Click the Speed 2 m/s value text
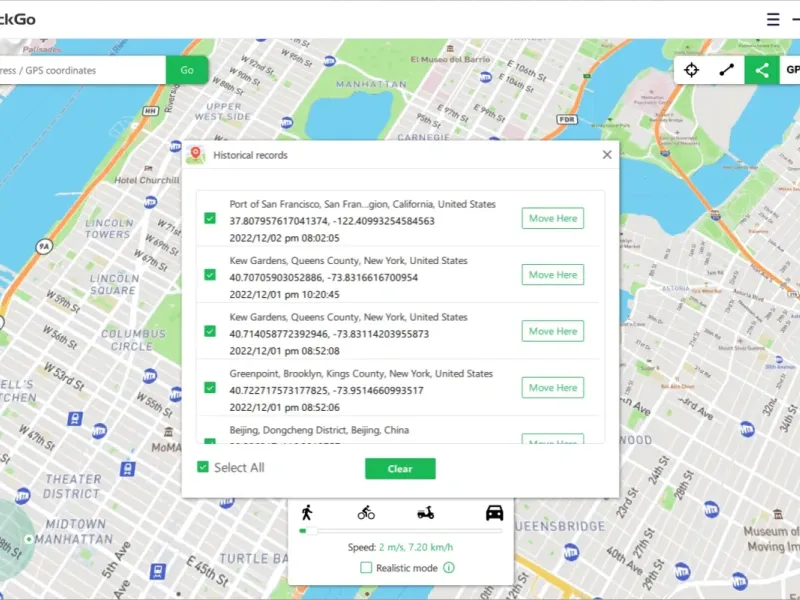Image resolution: width=800 pixels, height=600 pixels. (x=416, y=547)
